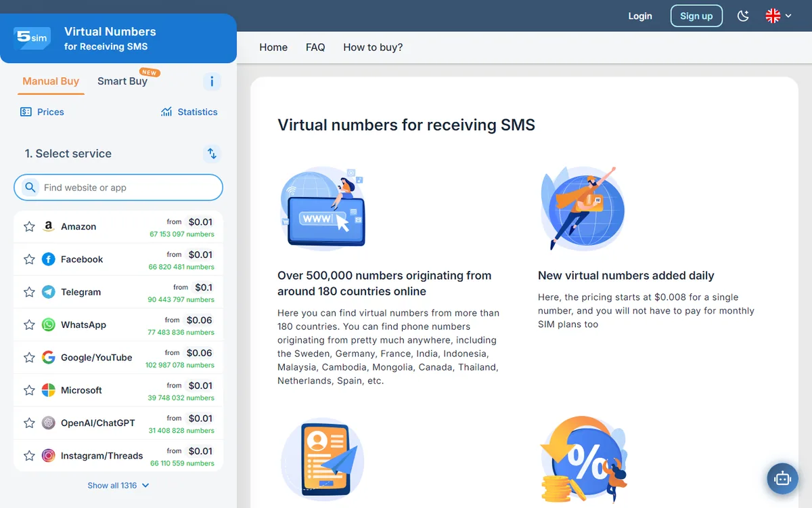Switch to the Smart Buy tab

[122, 81]
